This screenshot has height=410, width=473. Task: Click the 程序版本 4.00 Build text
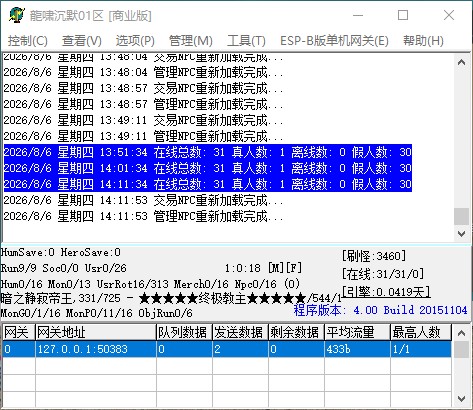[x=380, y=310]
